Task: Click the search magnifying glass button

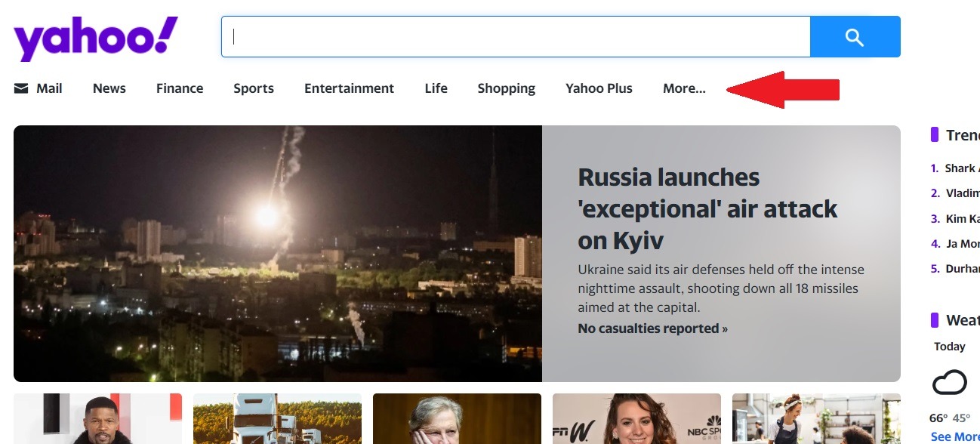Action: (855, 35)
